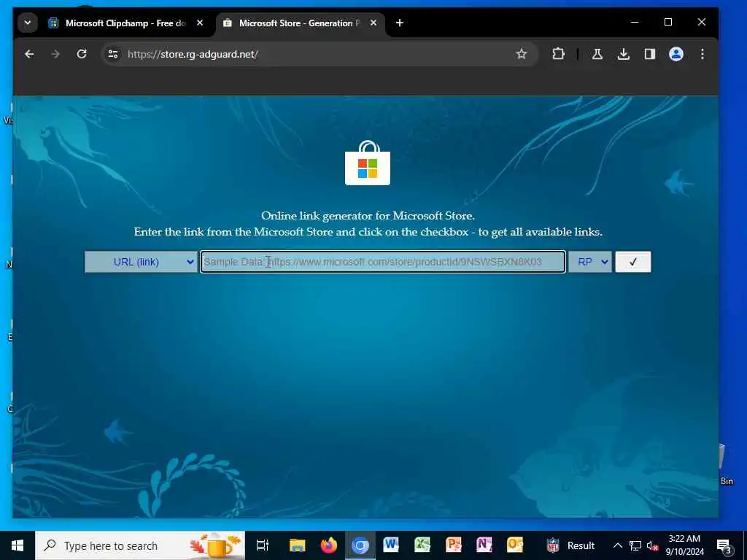The image size is (747, 560).
Task: Bookmark this page with the star
Action: [x=522, y=54]
